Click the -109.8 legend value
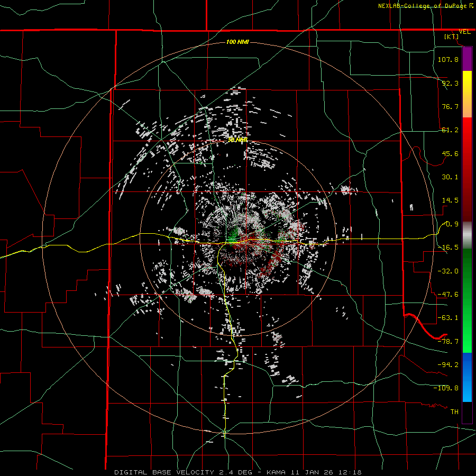Screen dimensions: 476x476 tap(446, 388)
